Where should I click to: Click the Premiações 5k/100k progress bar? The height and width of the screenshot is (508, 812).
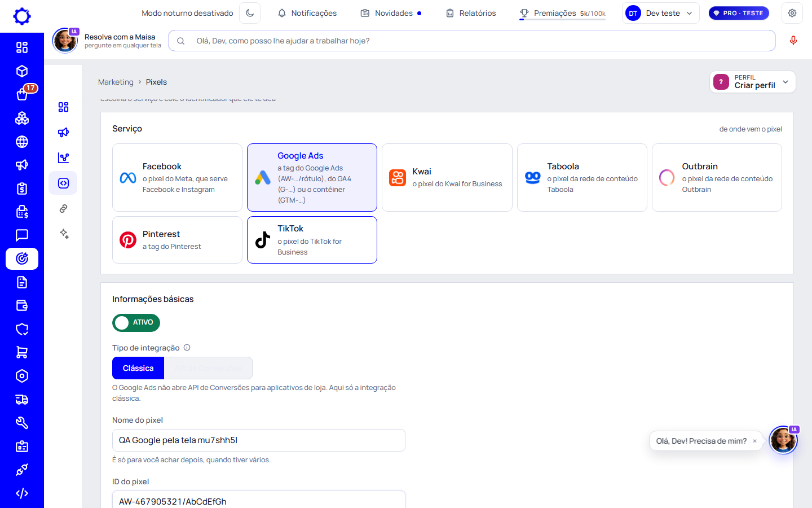click(563, 19)
